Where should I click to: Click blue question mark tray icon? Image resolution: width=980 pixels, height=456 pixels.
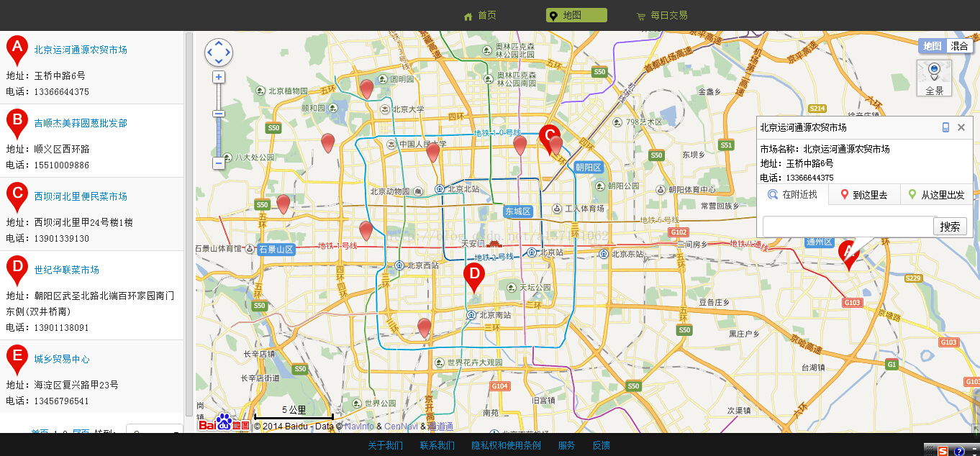959,451
